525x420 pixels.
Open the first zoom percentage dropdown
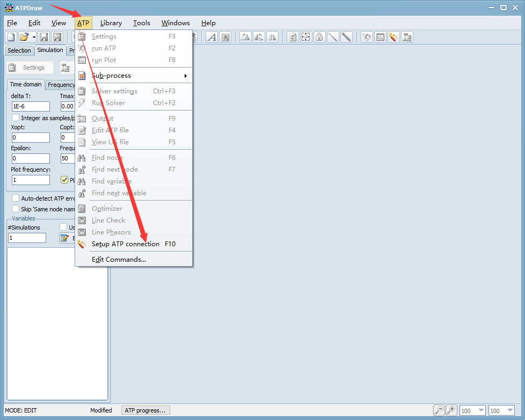(x=480, y=410)
